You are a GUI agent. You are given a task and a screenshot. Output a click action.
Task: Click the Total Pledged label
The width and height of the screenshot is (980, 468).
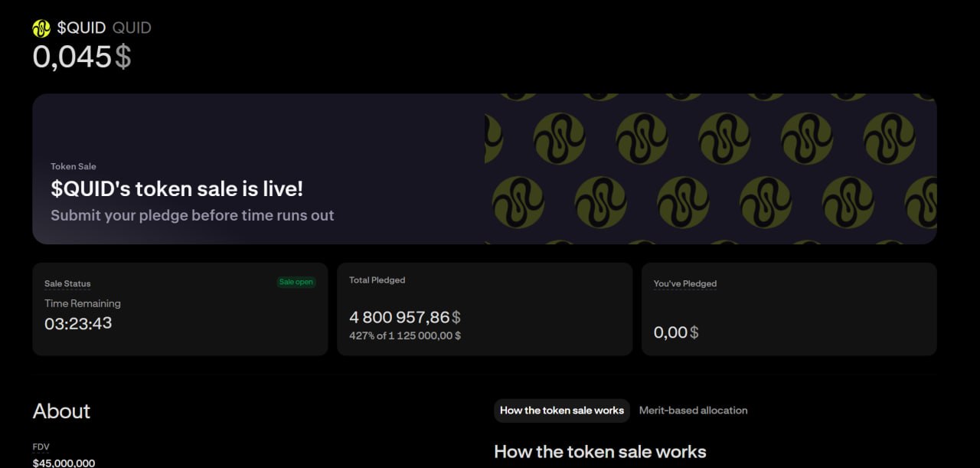coord(377,280)
